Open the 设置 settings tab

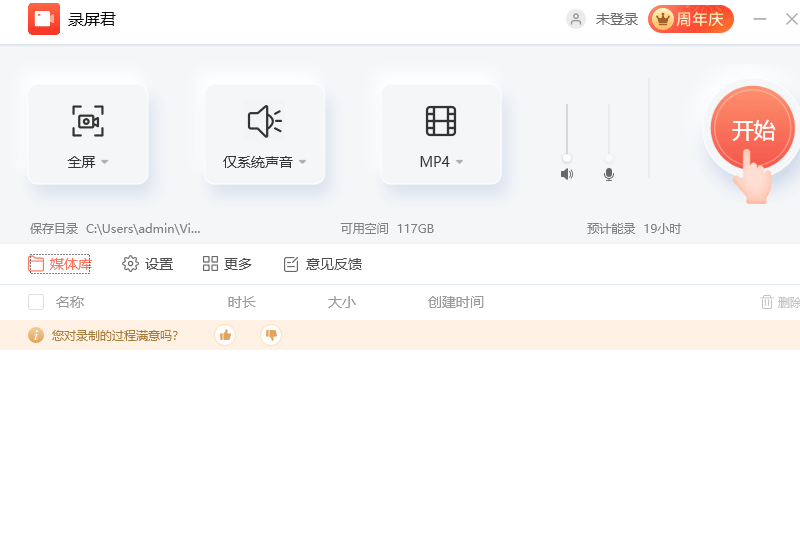coord(148,264)
